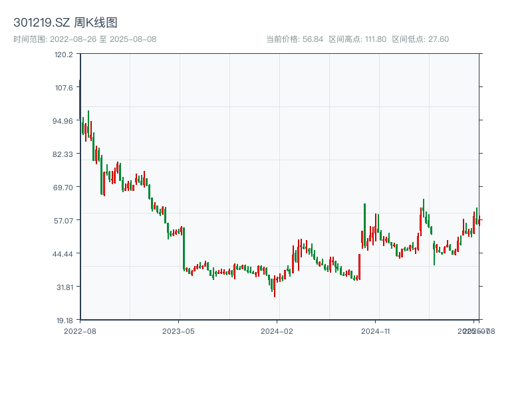This screenshot has height=399, width=532.
Task: Click the 57.07 y-axis price label
Action: [63, 221]
